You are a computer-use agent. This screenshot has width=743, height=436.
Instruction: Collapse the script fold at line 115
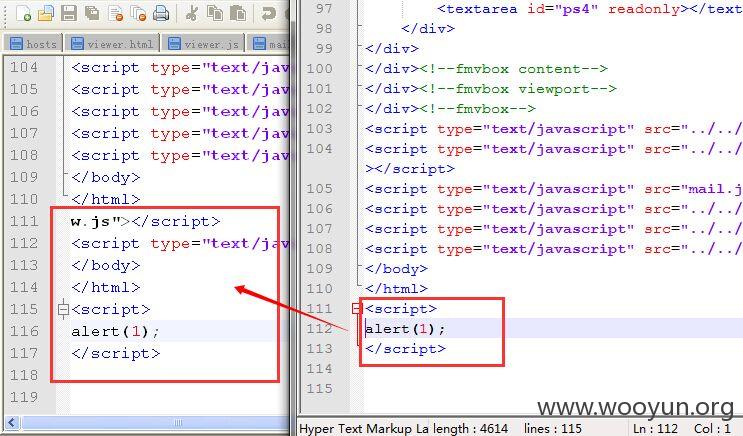click(x=63, y=309)
